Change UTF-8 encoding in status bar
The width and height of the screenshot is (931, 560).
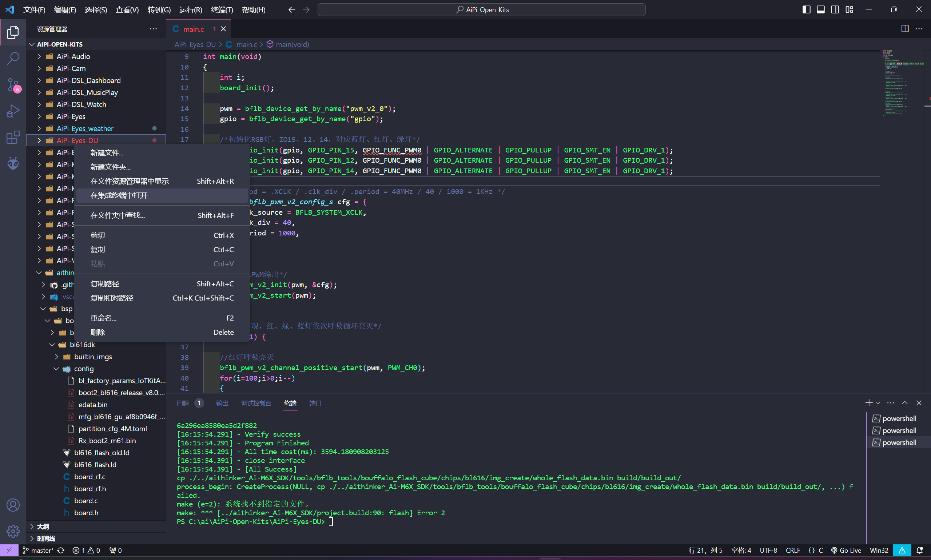768,550
